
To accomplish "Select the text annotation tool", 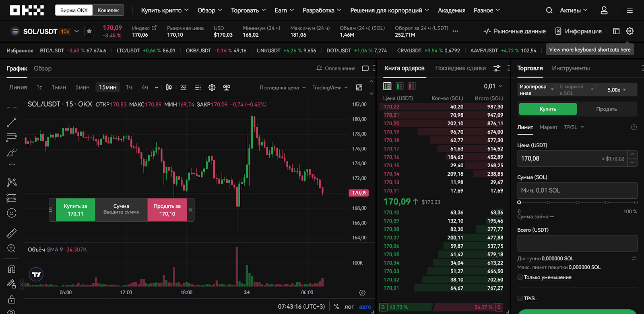I will pyautogui.click(x=12, y=168).
